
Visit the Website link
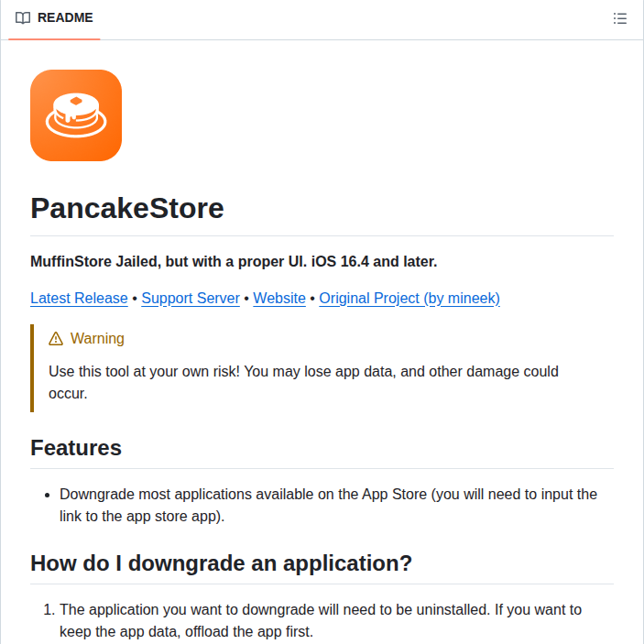279,298
